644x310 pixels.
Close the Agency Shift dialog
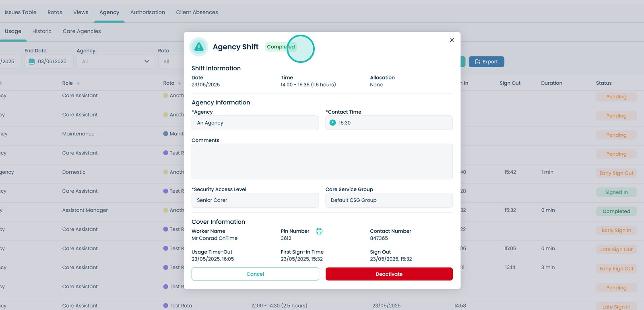pos(452,40)
